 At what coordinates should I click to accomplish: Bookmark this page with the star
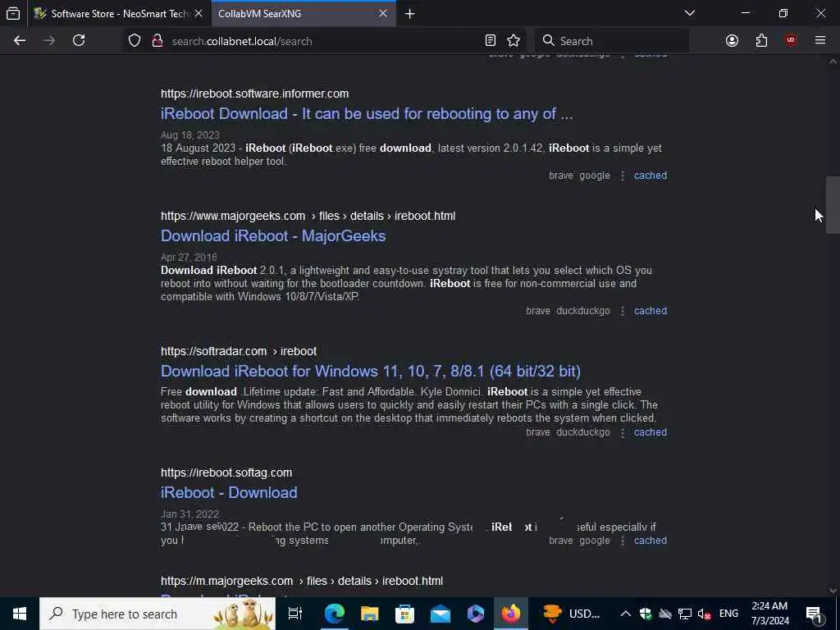514,41
